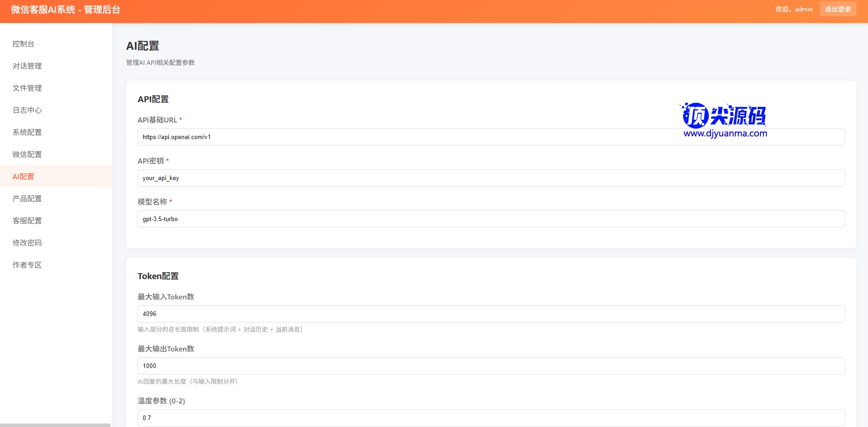This screenshot has height=427, width=868.
Task: Focus the API基础URL input field
Action: pyautogui.click(x=491, y=137)
